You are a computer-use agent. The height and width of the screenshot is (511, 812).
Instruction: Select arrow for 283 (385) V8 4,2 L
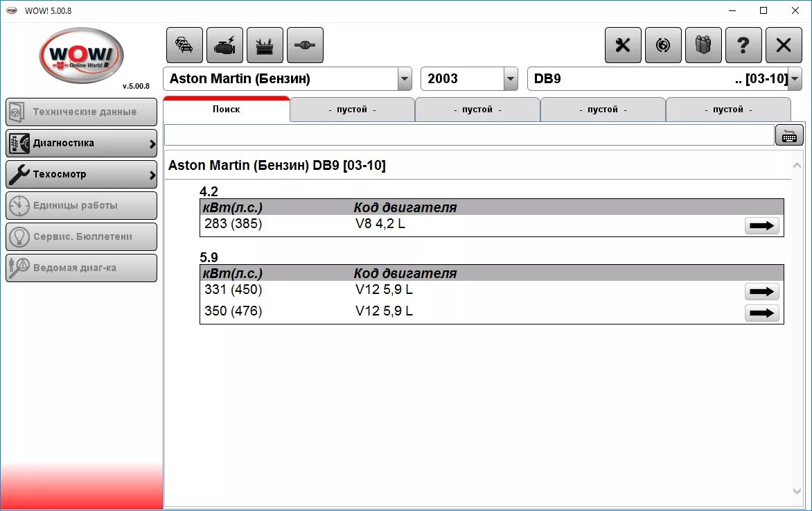point(761,225)
